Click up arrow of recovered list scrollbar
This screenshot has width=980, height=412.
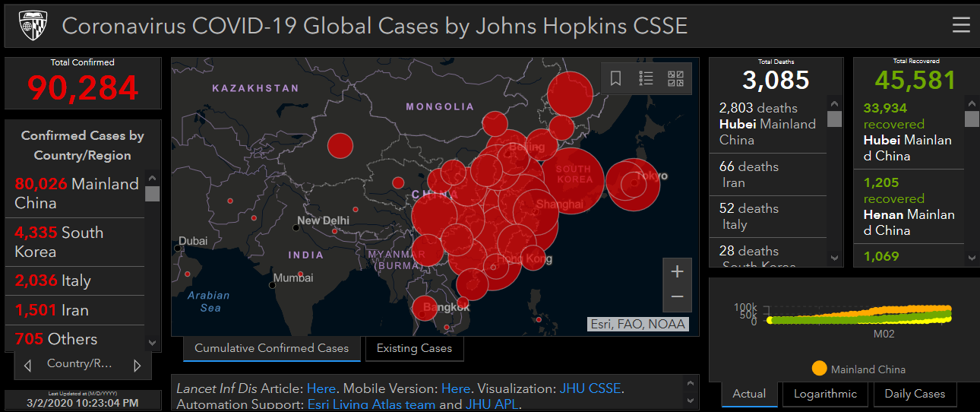click(x=972, y=102)
